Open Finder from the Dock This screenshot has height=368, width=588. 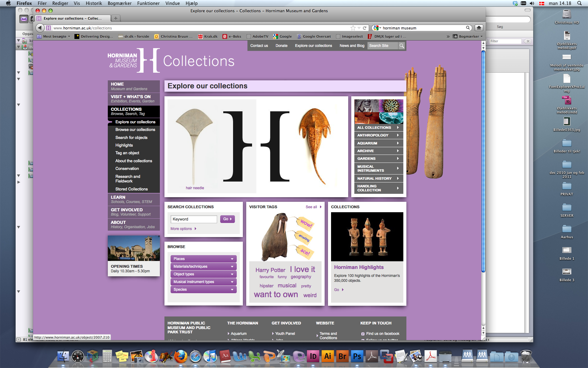(63, 356)
